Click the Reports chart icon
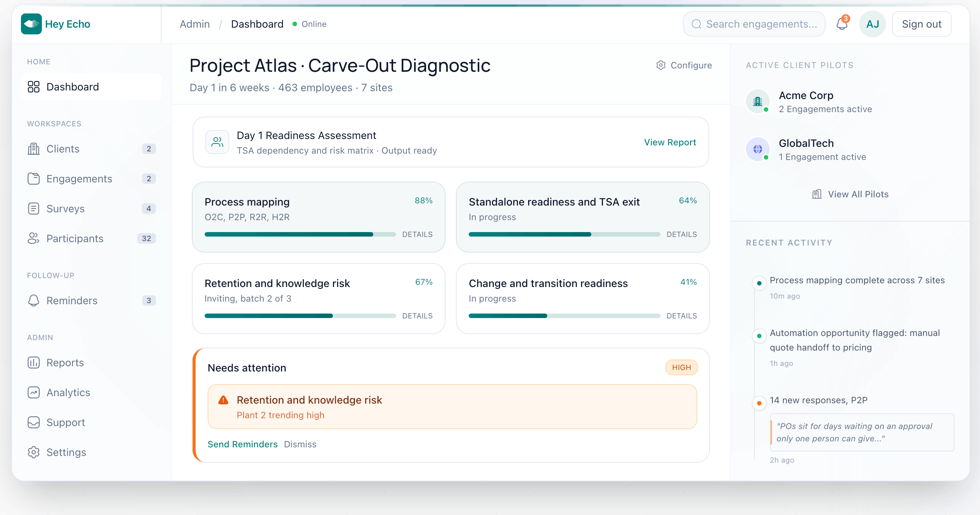Viewport: 980px width, 515px height. 34,363
